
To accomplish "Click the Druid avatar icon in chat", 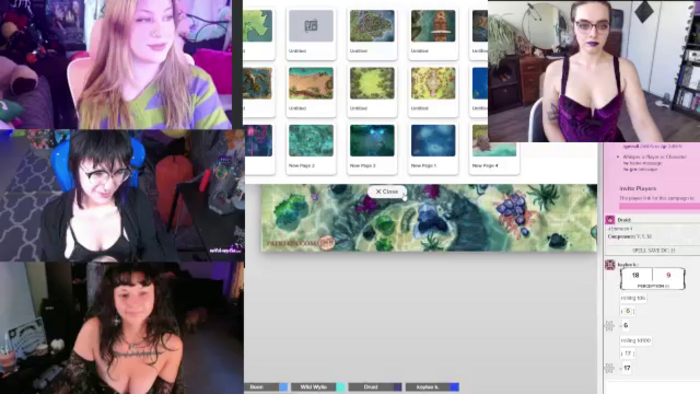I will click(610, 220).
